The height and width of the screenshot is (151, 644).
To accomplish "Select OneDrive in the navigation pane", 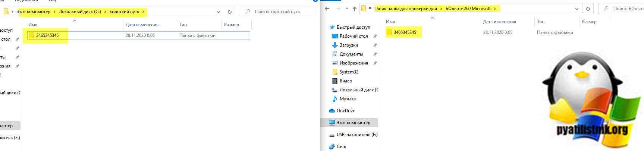I will coord(345,111).
